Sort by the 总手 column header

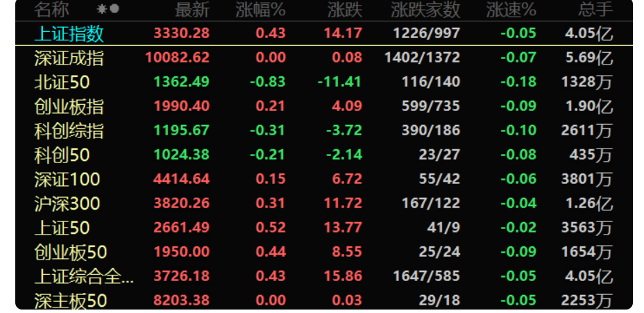(595, 10)
